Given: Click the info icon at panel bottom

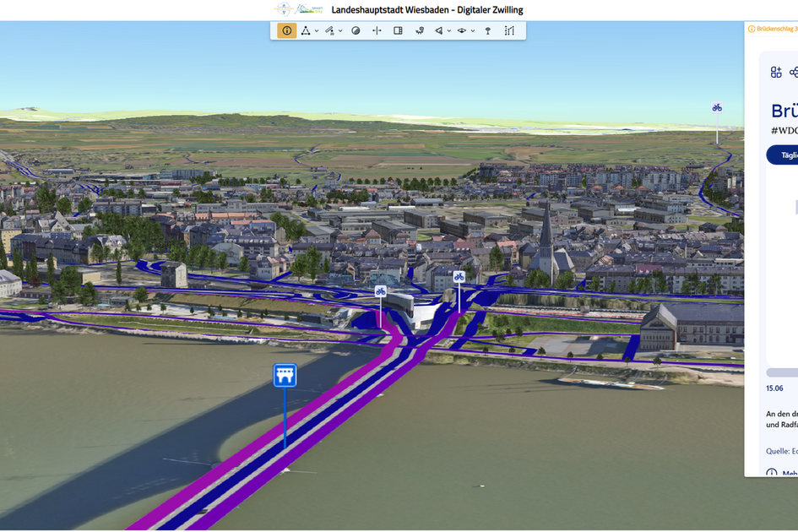Looking at the screenshot, I should pyautogui.click(x=772, y=473).
